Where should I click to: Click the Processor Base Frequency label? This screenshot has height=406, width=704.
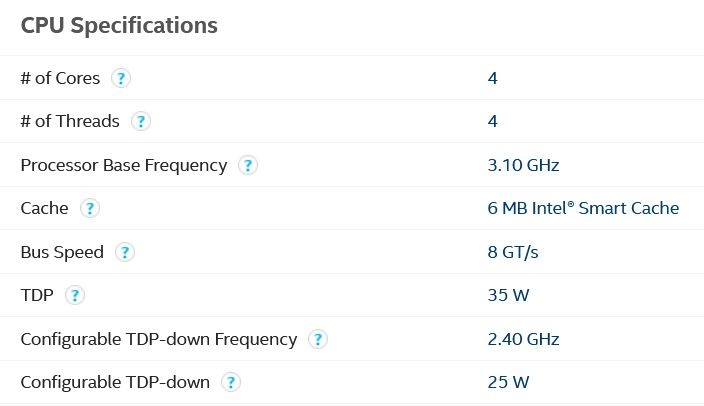pos(124,165)
